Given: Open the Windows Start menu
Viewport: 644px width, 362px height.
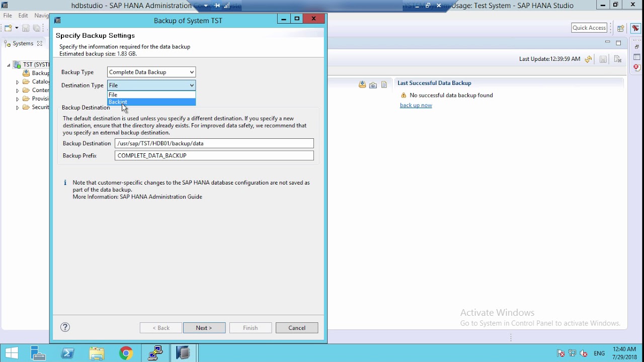Looking at the screenshot, I should [x=12, y=353].
